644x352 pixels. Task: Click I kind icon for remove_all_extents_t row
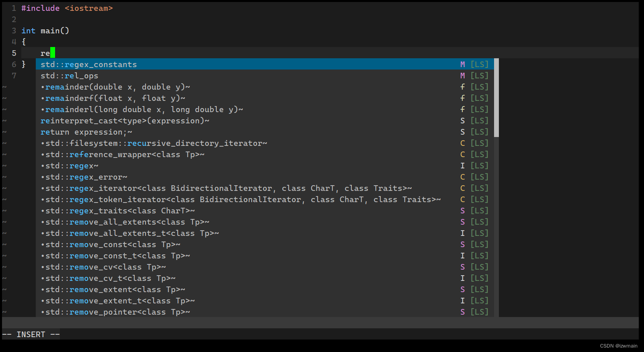pos(463,233)
